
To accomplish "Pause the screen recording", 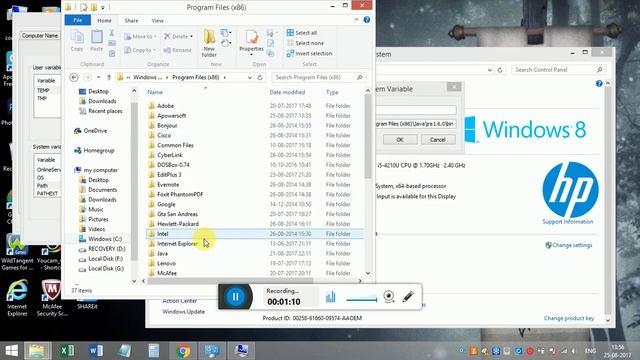I will pos(235,297).
